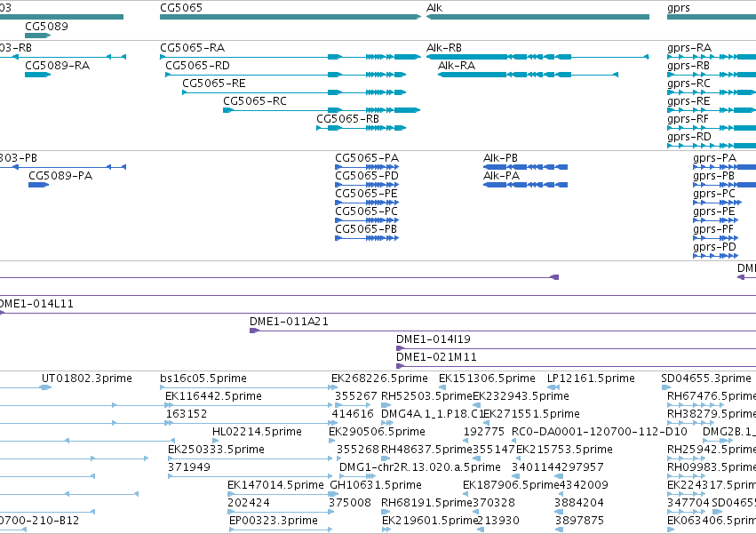Select the CG5065-RC transcript label

pos(255,101)
